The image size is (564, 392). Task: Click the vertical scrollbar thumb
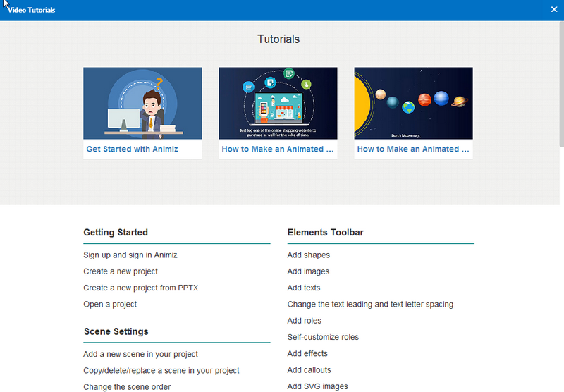[x=561, y=84]
